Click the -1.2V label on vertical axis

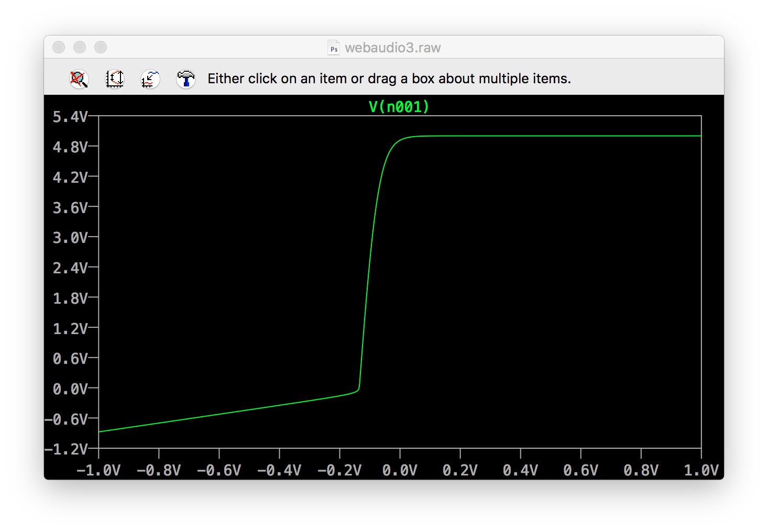66,449
